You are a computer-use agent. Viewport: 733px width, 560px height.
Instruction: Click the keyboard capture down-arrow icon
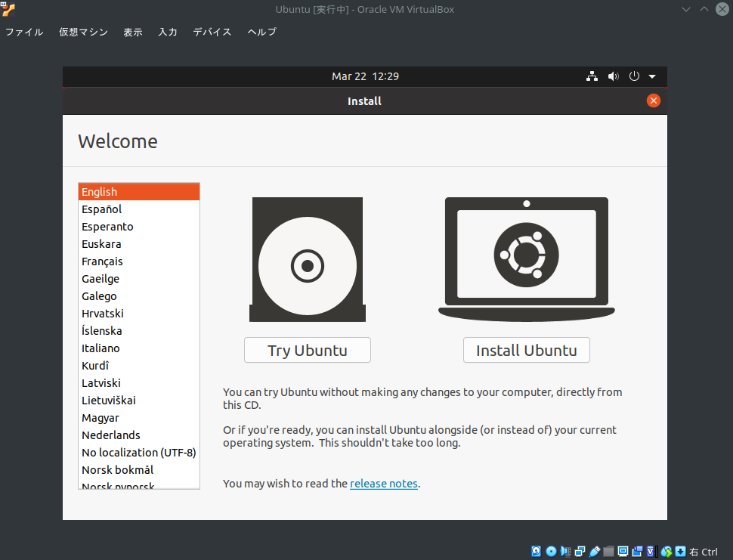click(x=681, y=552)
